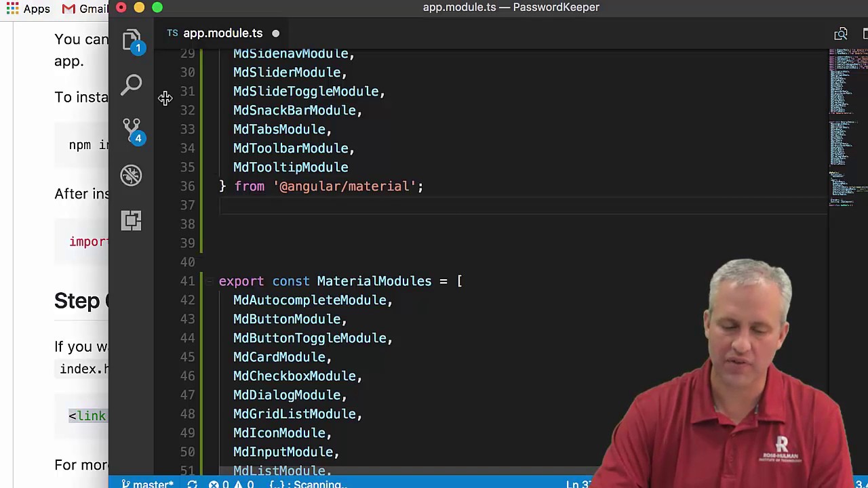The image size is (868, 488).
Task: Click MdGridListModule on line 48
Action: click(x=294, y=414)
